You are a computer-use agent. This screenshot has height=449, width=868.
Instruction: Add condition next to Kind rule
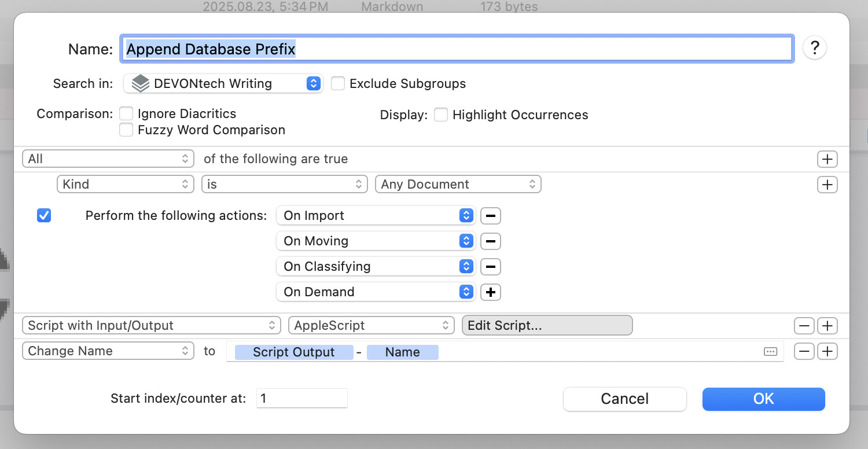tap(827, 185)
